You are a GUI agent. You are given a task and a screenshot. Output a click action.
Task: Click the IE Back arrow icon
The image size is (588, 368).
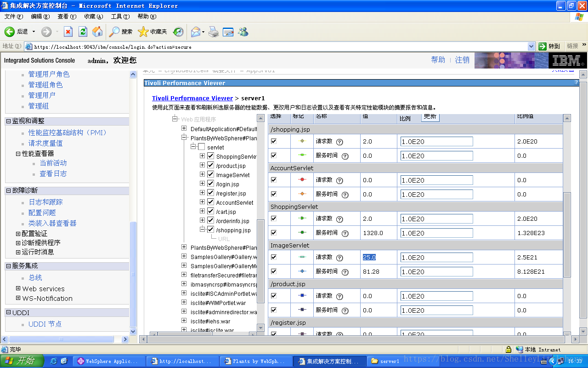[x=10, y=31]
